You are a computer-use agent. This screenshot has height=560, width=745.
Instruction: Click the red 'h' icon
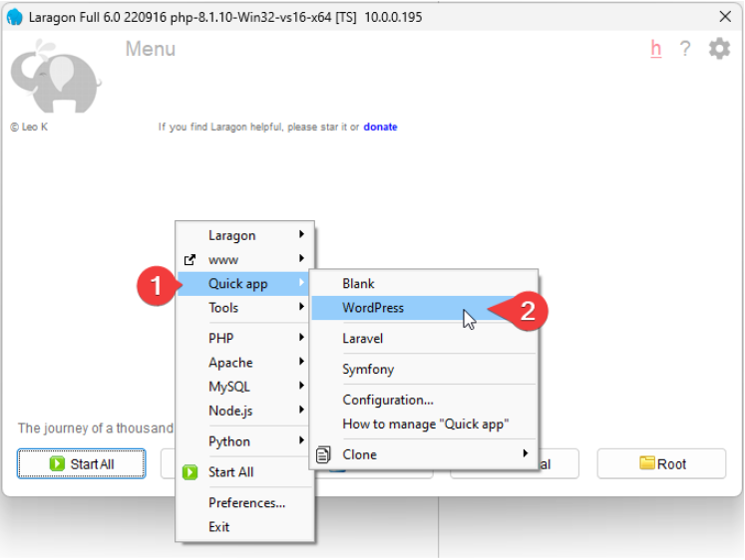(x=655, y=49)
